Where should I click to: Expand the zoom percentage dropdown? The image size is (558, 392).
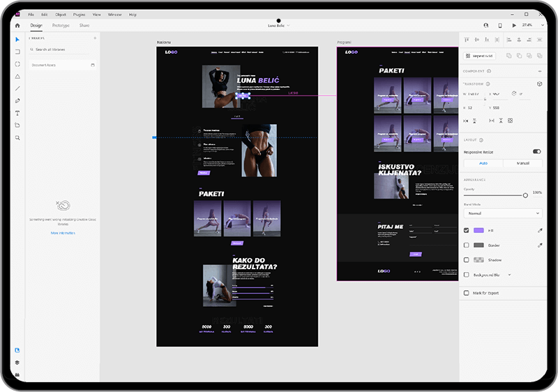point(543,25)
